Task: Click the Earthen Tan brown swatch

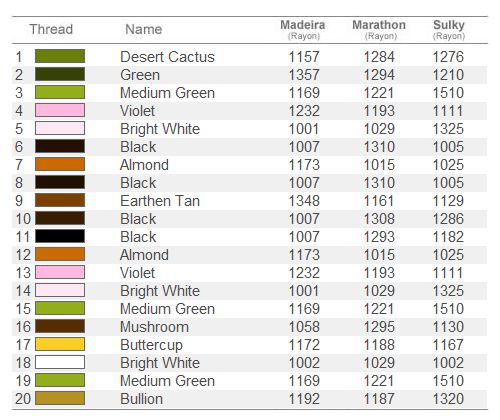Action: [x=60, y=200]
